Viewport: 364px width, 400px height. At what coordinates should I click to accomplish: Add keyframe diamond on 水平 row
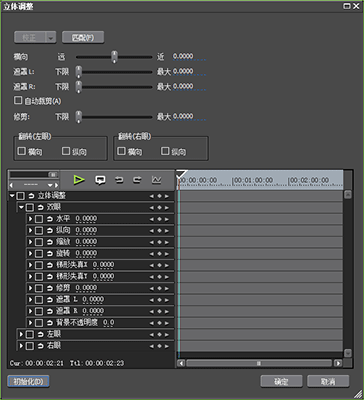pyautogui.click(x=159, y=219)
